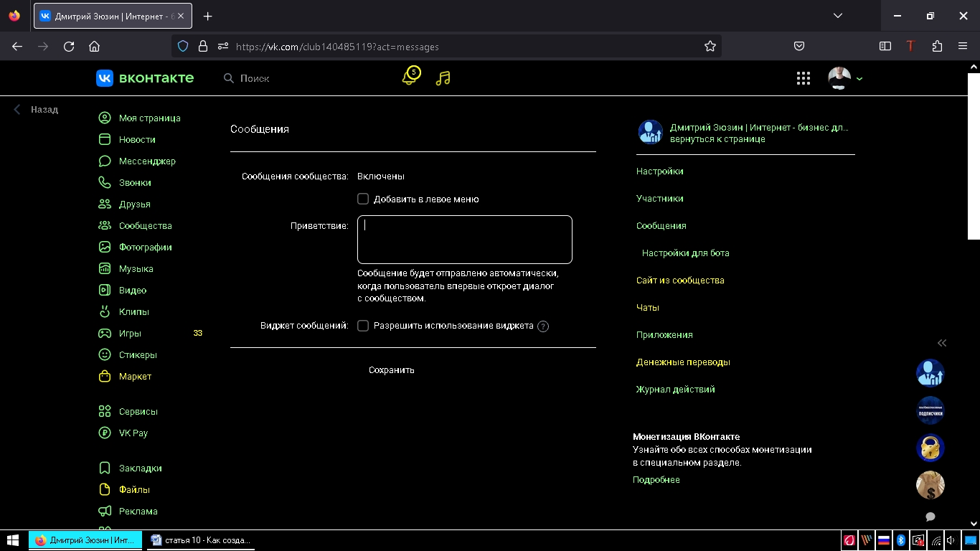Open the padlock avatar chat thumbnail
Viewport: 980px width, 551px height.
pos(930,448)
